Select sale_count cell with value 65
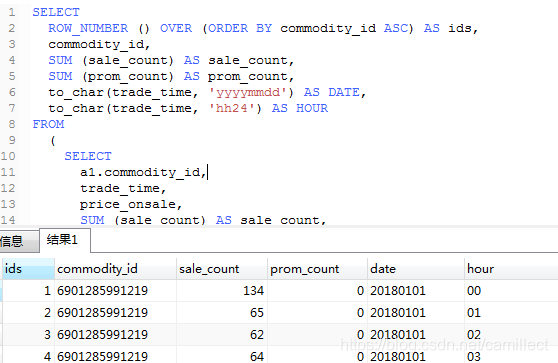The image size is (558, 363). pyautogui.click(x=222, y=313)
